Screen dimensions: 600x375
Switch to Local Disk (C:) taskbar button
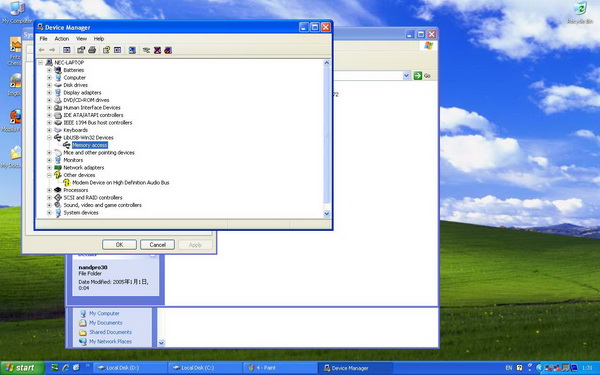[x=205, y=368]
